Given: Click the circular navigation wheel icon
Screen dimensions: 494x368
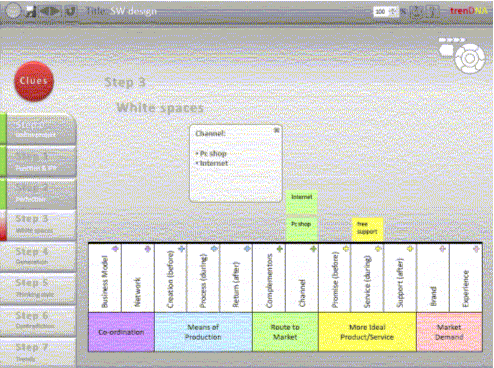Looking at the screenshot, I should pos(470,58).
